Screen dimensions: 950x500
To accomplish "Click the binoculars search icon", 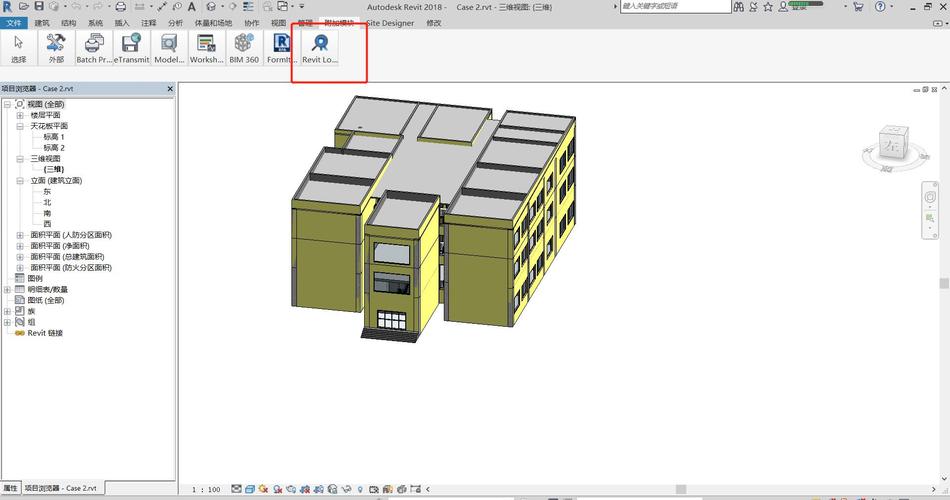I will click(x=739, y=7).
